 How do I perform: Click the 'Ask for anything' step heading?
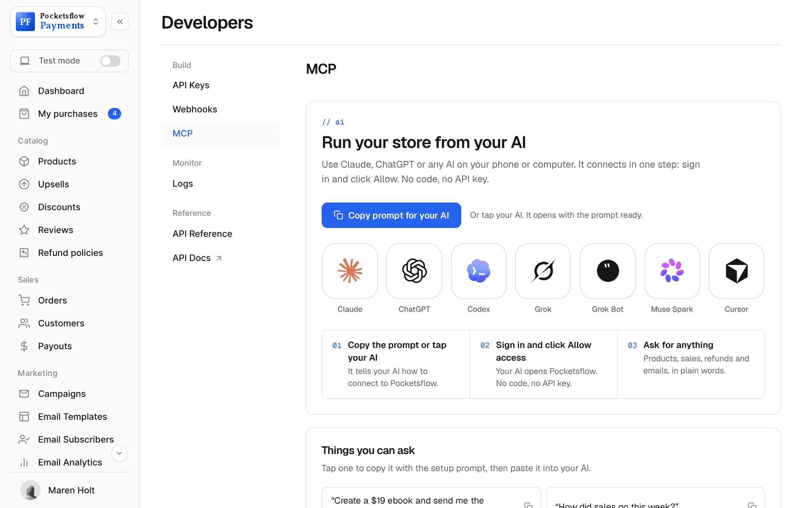pyautogui.click(x=678, y=345)
